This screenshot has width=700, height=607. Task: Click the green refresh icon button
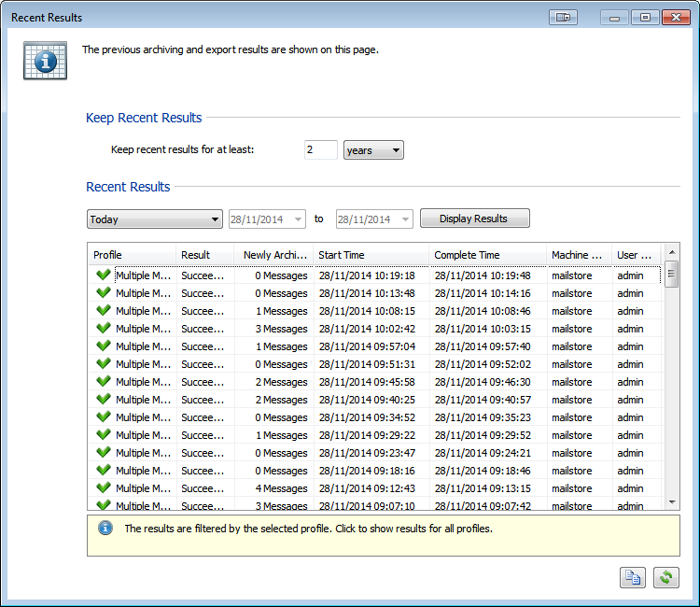coord(665,577)
